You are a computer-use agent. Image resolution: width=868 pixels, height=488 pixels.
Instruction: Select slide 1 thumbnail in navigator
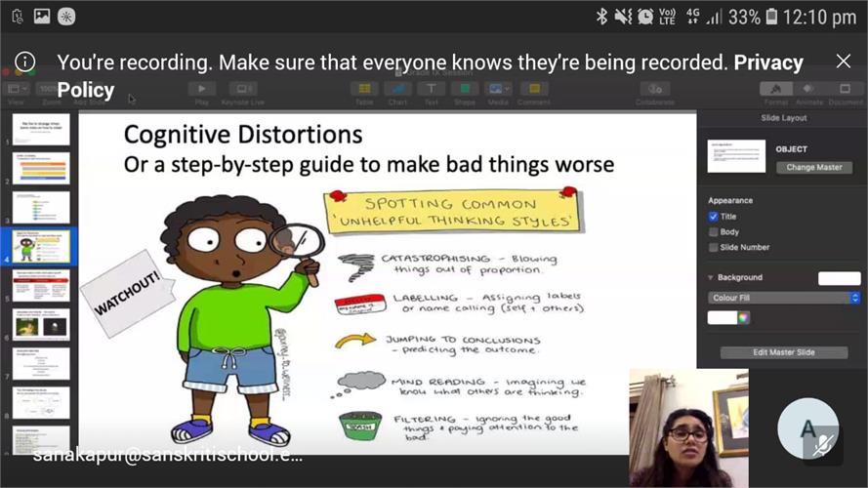tap(41, 129)
